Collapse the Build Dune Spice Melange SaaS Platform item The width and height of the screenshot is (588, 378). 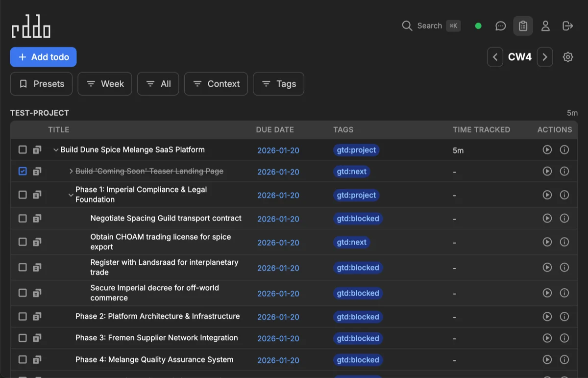pyautogui.click(x=56, y=150)
